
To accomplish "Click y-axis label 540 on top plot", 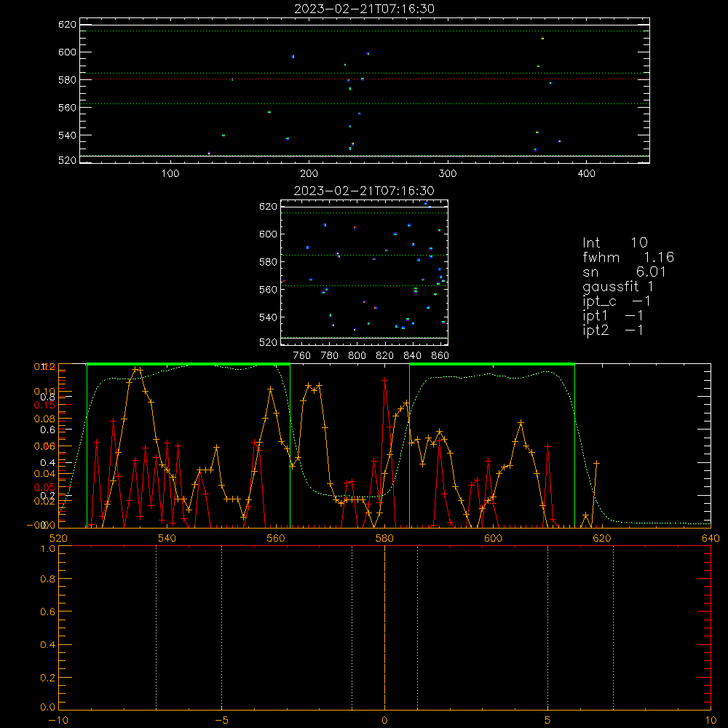I will pos(67,135).
